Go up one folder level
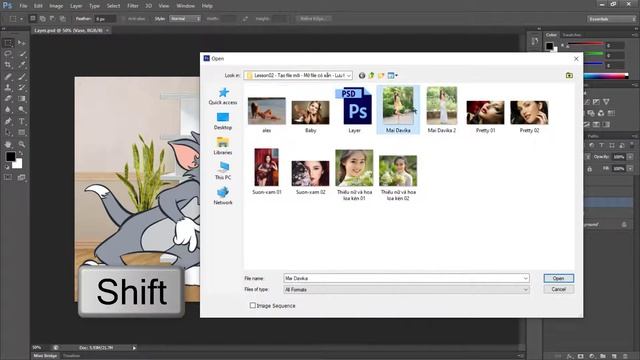The image size is (640, 360). 371,76
